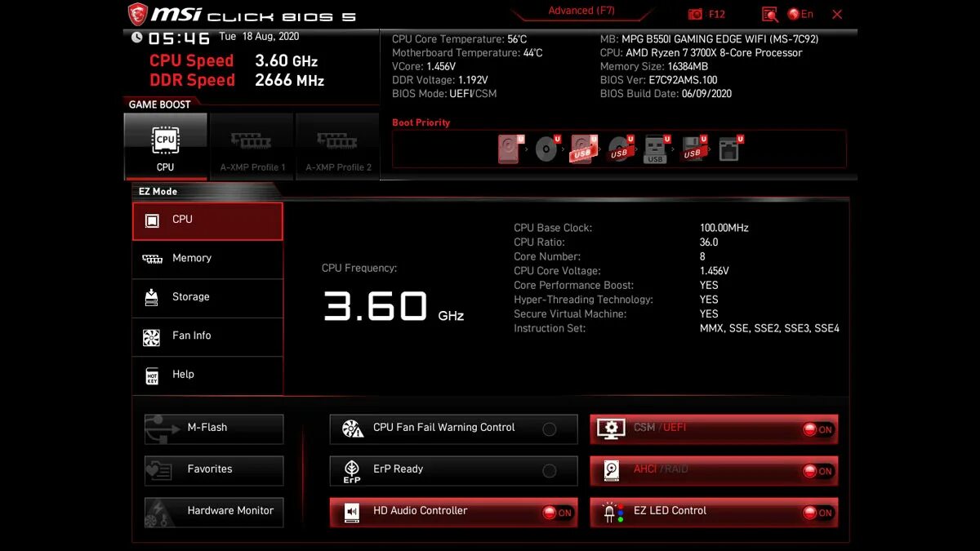Click the A-XMP Profile 1 memory icon
The height and width of the screenshot is (551, 980).
(x=252, y=140)
